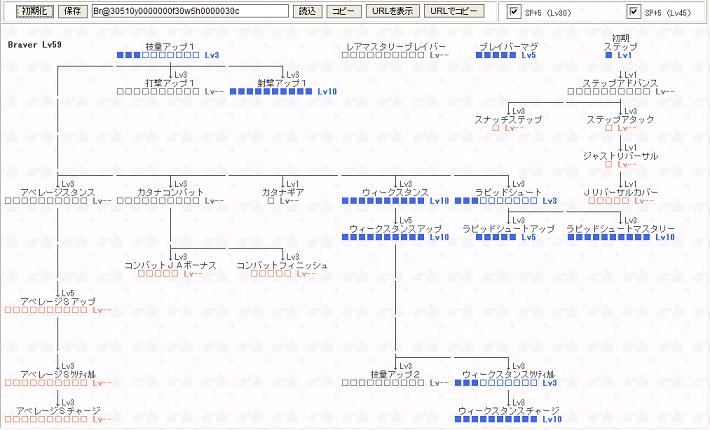Adjust the ウィークスタンスアップ level box row
This screenshot has width=710, height=430.
(383, 237)
